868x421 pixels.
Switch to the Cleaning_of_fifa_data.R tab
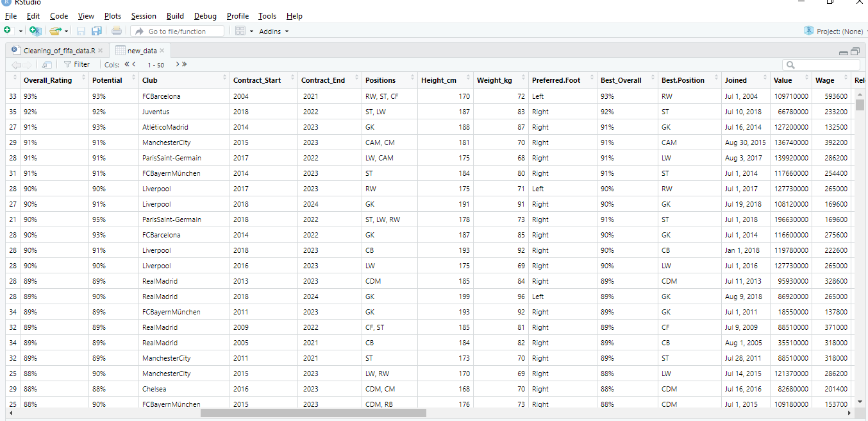click(59, 51)
